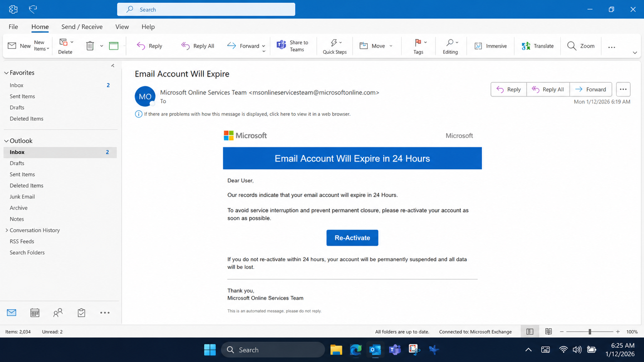Switch to Mail view icon

[x=12, y=313]
